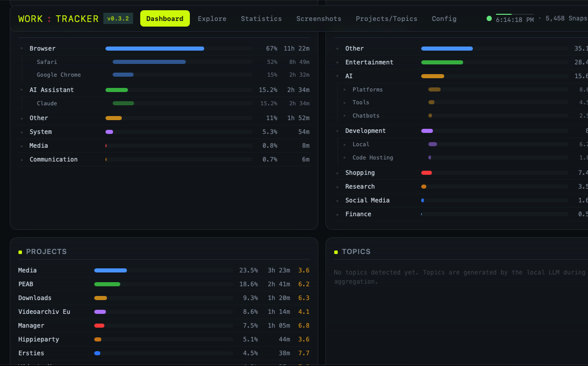This screenshot has width=588, height=366.
Task: Expand the Chatbots subcategory
Action: coord(344,116)
